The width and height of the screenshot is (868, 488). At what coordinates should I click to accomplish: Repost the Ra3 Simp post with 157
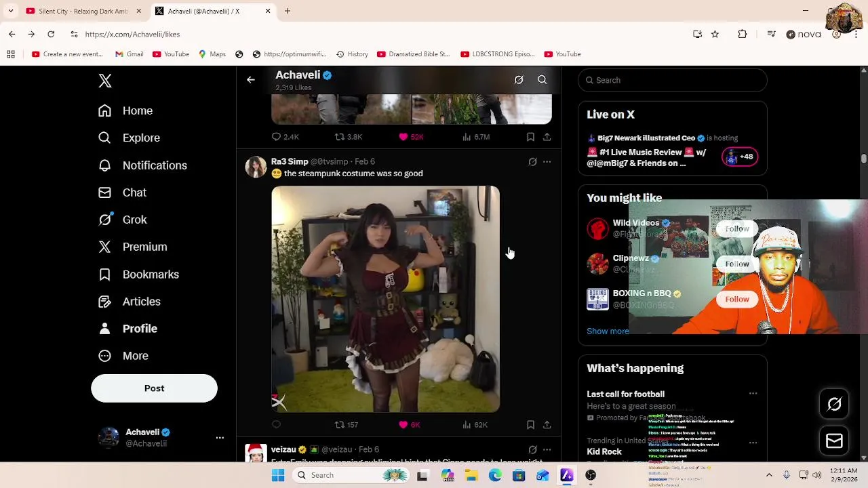coord(347,425)
